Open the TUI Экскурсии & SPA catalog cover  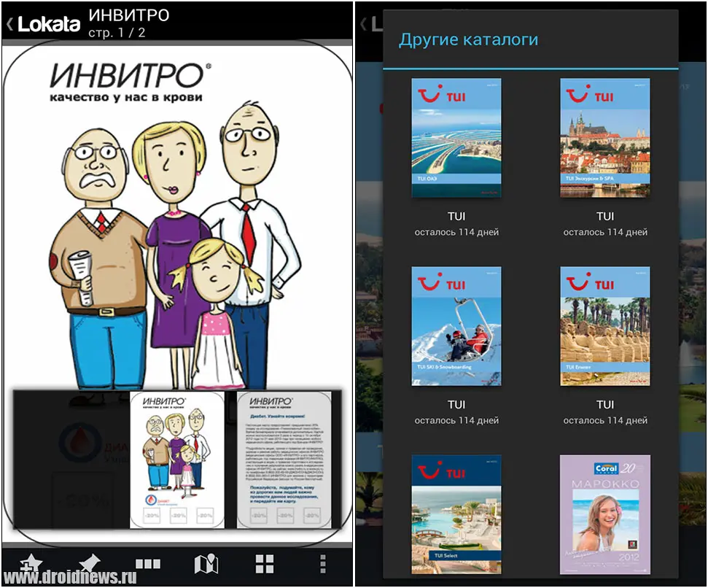click(605, 138)
